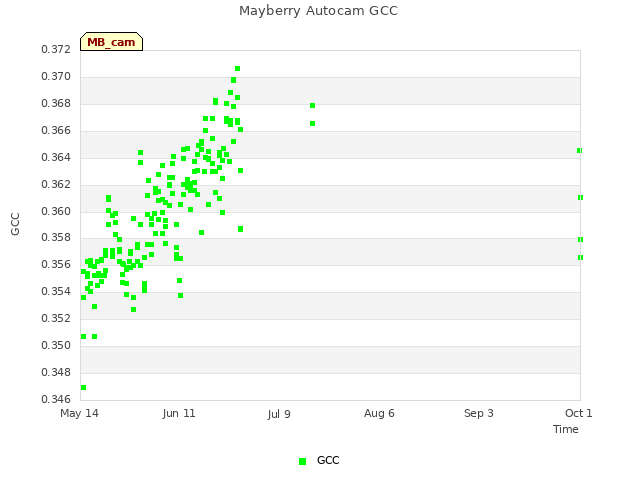Click the 0.364 y-axis tick label
Viewport: 640px width, 480px height.
point(56,157)
